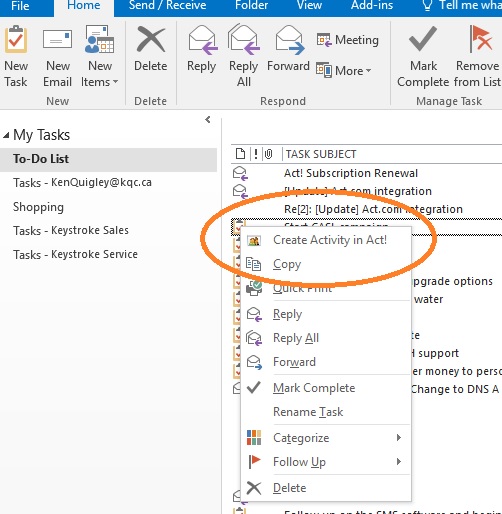Collapse the My Tasks group
The height and width of the screenshot is (514, 502).
pos(6,135)
